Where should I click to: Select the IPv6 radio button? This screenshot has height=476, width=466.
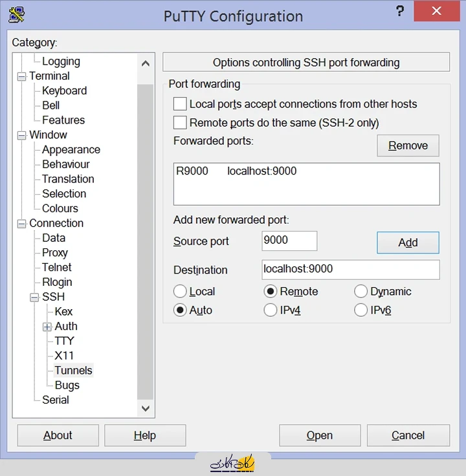(x=361, y=310)
